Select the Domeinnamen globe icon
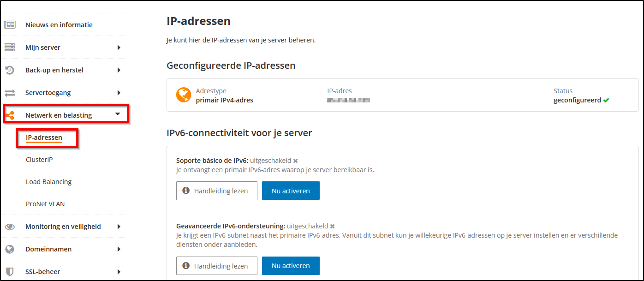 pos(10,249)
